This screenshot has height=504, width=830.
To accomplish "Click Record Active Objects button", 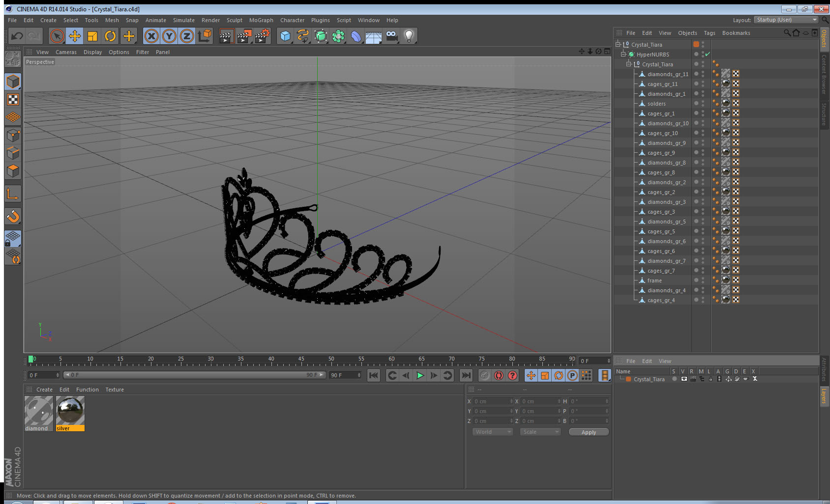I will [485, 375].
